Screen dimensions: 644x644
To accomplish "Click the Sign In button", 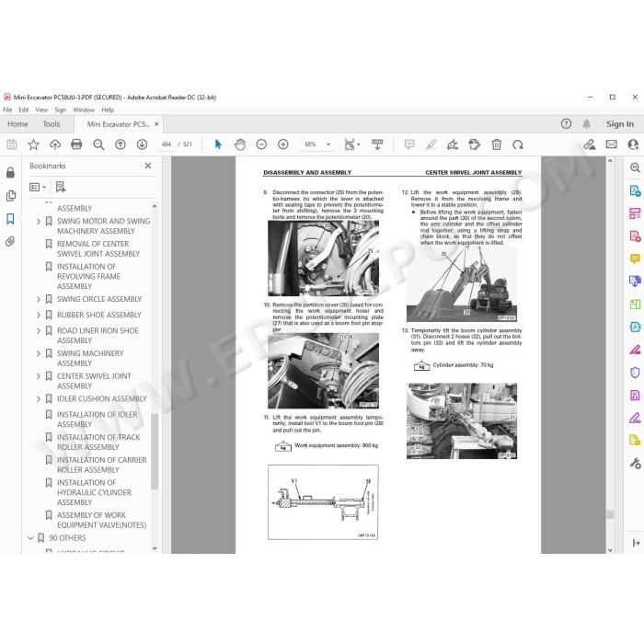I will coord(620,124).
